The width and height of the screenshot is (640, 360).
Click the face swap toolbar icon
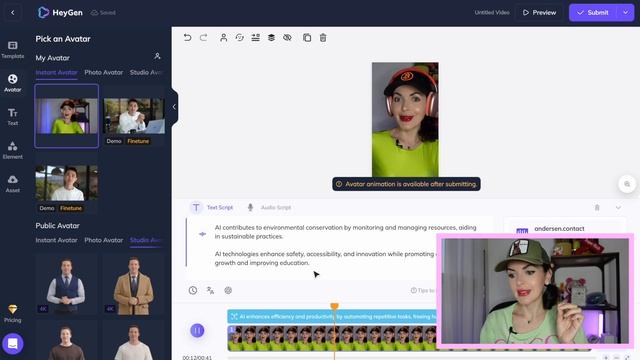coord(240,38)
